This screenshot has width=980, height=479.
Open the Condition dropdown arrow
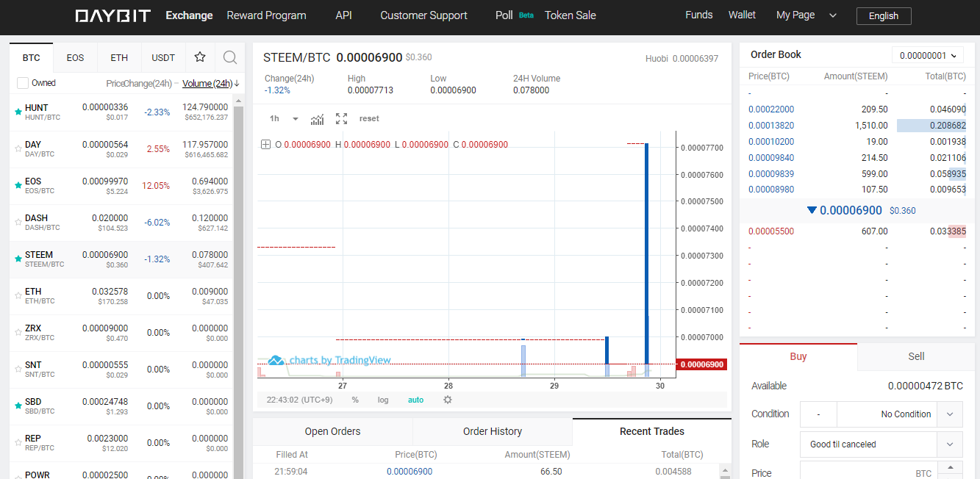pyautogui.click(x=950, y=414)
